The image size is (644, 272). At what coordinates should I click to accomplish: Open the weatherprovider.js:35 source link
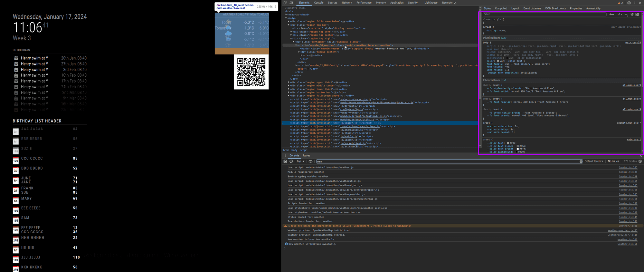pos(622,230)
